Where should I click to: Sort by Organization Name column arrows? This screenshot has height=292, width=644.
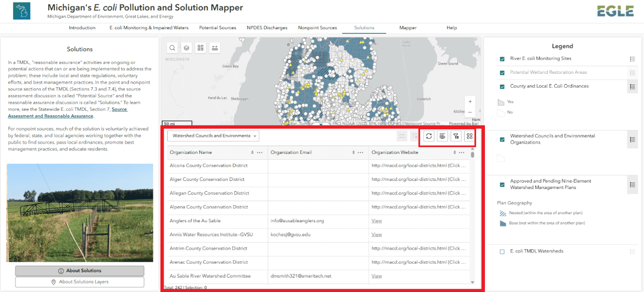pos(252,153)
